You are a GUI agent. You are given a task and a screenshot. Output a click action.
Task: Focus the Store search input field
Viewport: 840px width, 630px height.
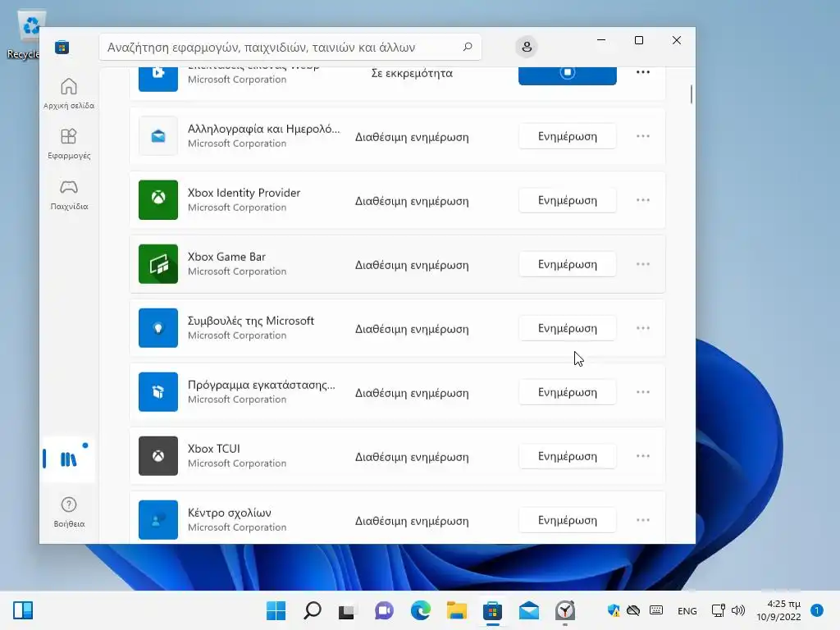[x=290, y=47]
